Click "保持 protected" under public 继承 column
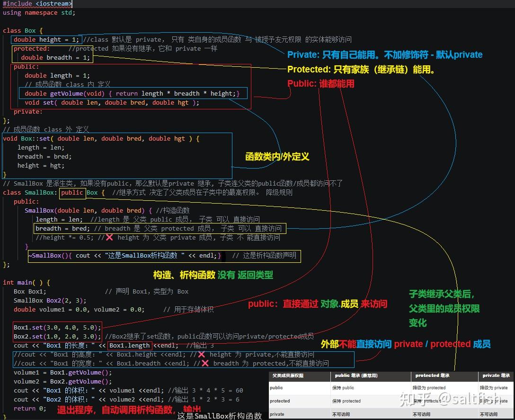 coord(346,401)
